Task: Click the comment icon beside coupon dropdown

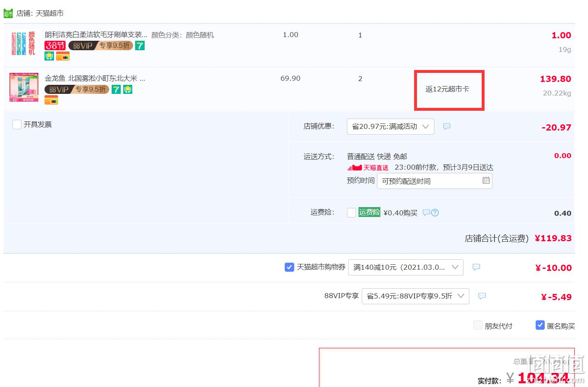Action: [476, 267]
